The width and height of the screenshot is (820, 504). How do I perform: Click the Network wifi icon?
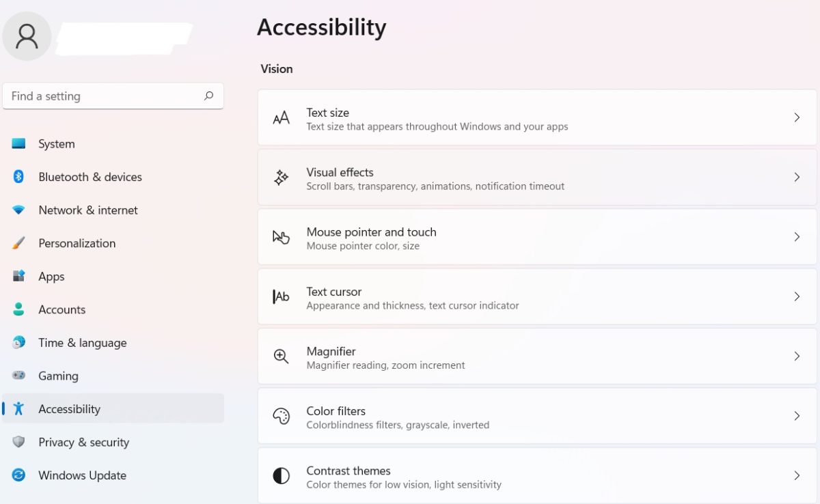pyautogui.click(x=18, y=210)
